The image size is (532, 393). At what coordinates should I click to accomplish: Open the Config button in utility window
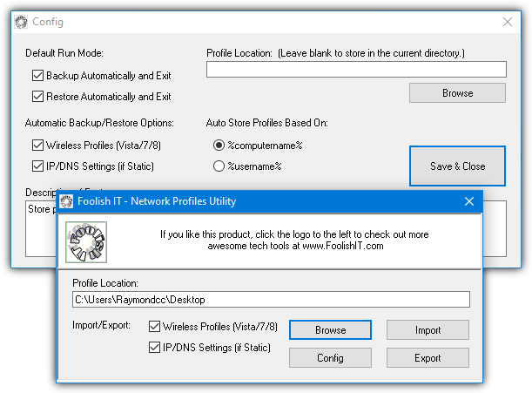click(x=330, y=357)
